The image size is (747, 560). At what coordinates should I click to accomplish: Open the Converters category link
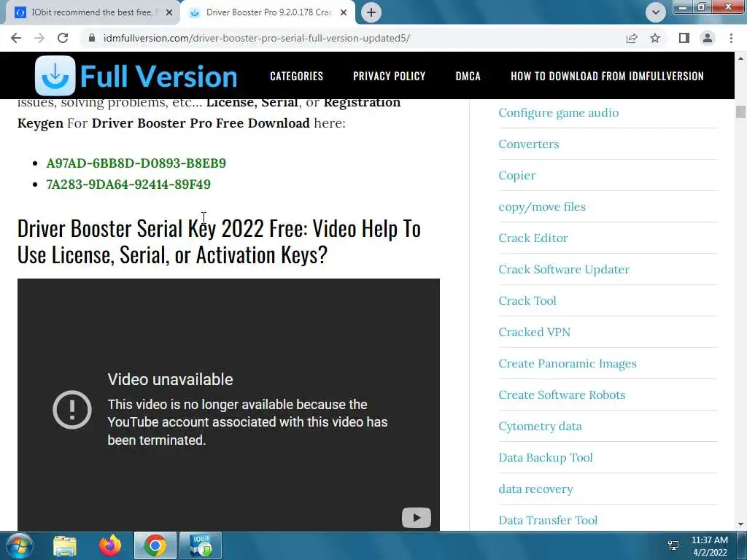click(529, 144)
